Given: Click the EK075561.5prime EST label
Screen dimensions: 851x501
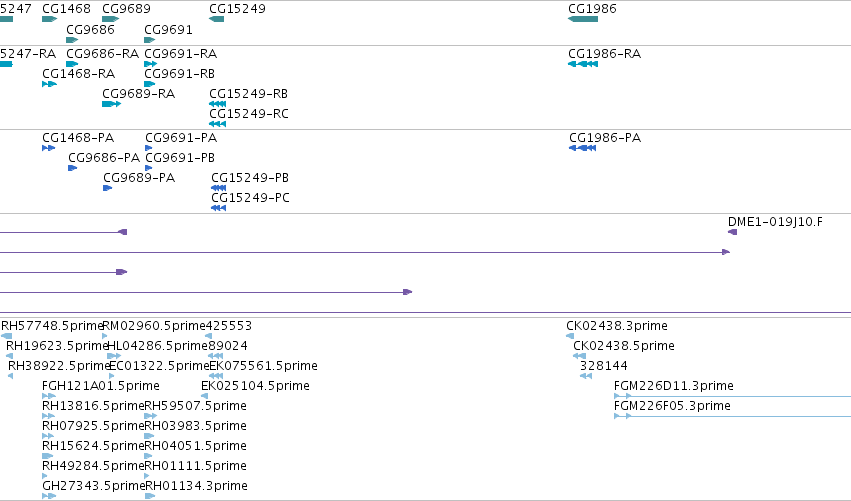Looking at the screenshot, I should 263,365.
